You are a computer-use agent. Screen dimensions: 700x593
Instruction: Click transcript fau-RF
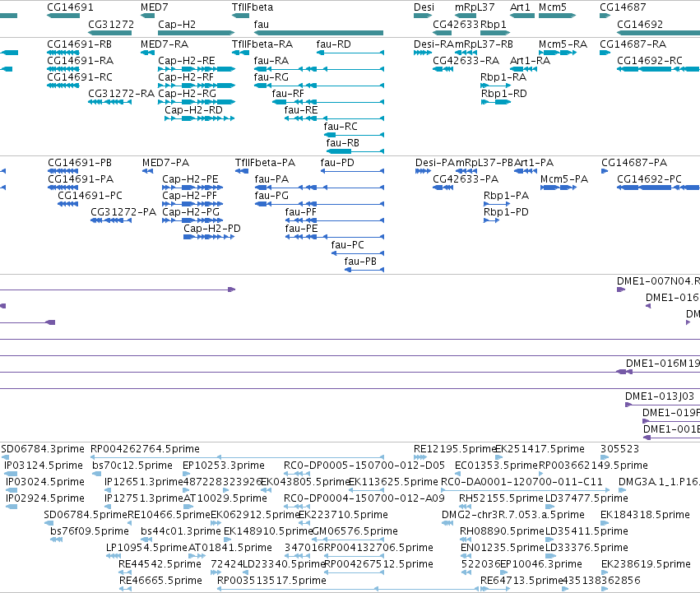[x=328, y=102]
